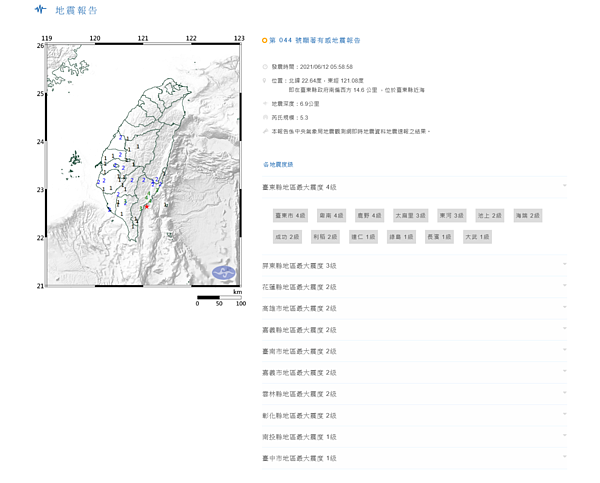Click the 長濱 1級 tag
Viewport: 600px width, 483px height.
tap(439, 237)
